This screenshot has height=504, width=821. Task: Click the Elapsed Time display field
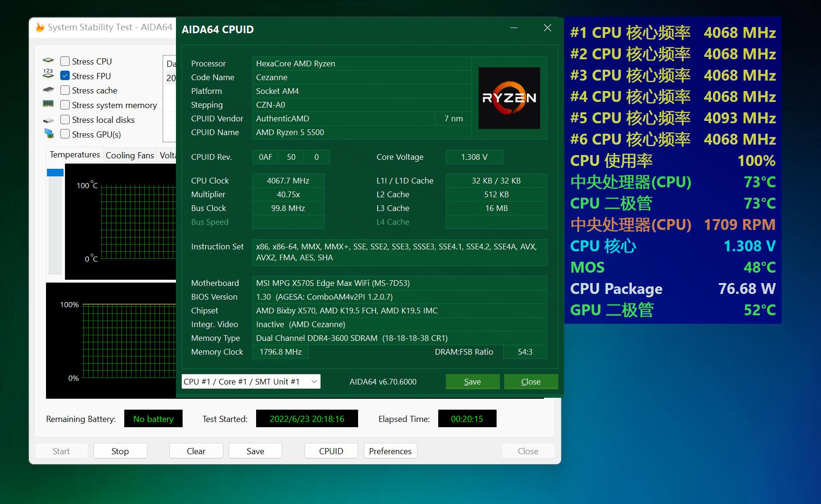[467, 418]
